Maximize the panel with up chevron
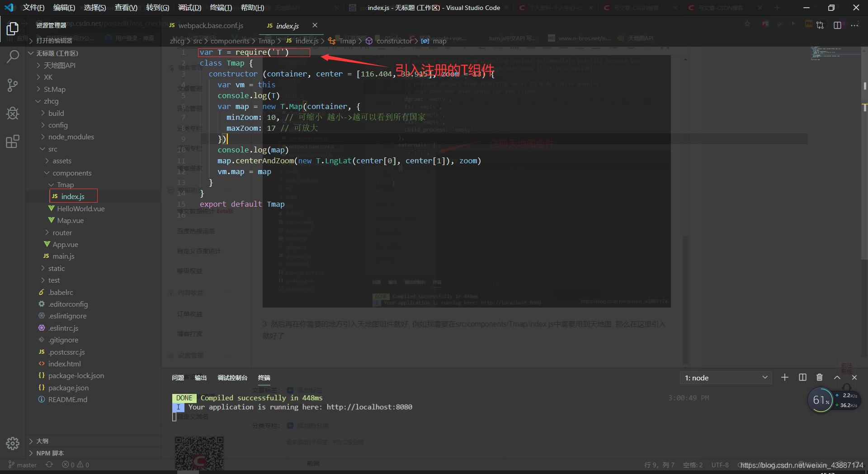The image size is (868, 474). 837,377
